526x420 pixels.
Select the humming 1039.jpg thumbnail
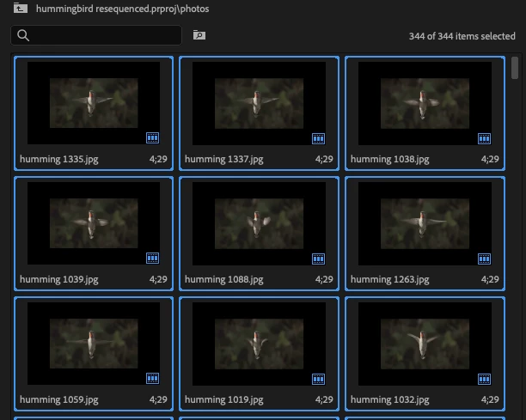click(94, 223)
